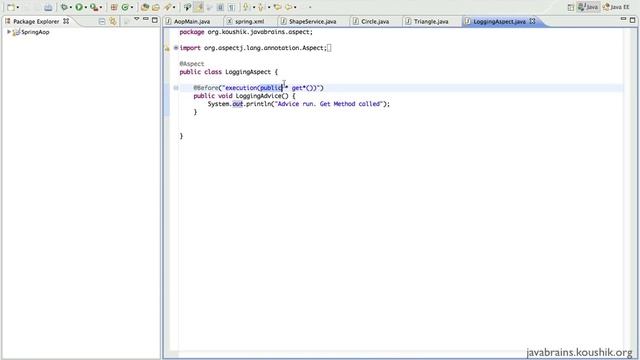Viewport: 640px width, 360px height.
Task: Close the Package Explorer view
Action: coord(66,21)
